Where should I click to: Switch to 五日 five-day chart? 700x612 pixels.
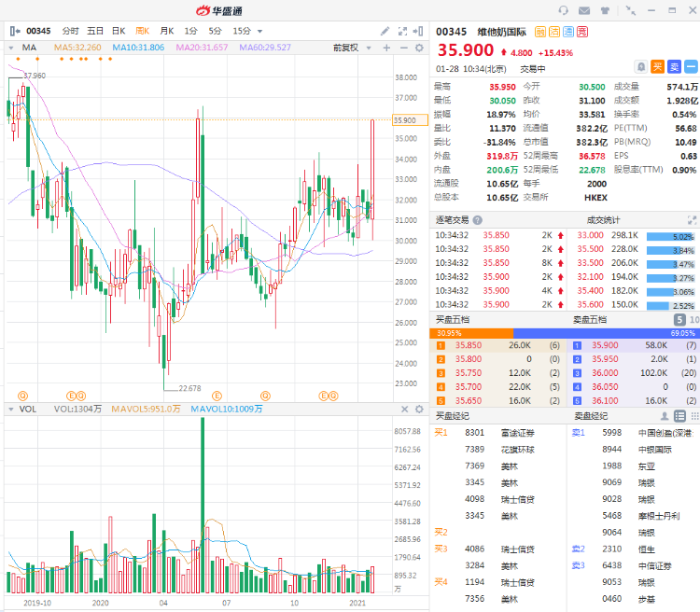[95, 31]
